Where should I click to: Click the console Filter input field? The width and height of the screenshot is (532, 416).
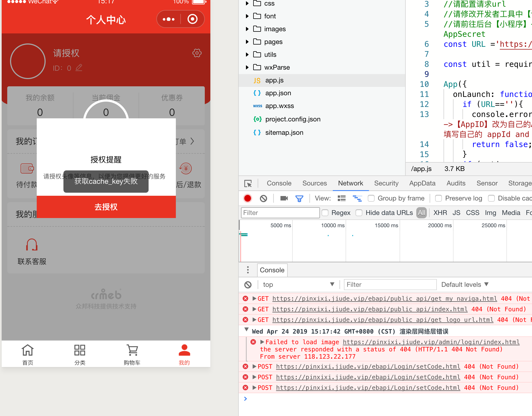pos(390,285)
